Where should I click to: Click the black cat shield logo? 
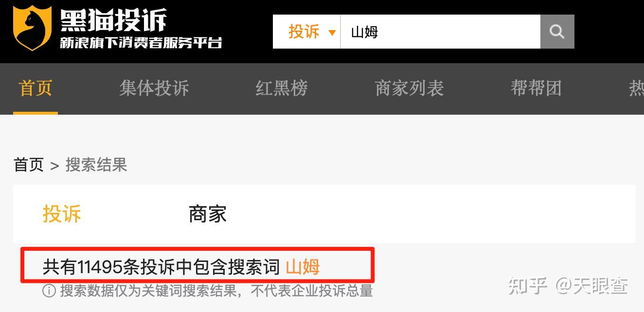(x=32, y=28)
